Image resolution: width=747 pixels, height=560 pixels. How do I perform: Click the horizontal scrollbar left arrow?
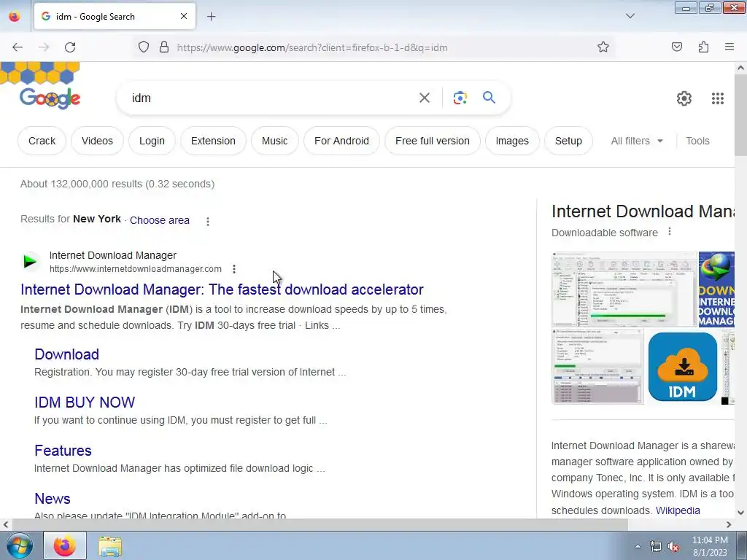point(5,524)
